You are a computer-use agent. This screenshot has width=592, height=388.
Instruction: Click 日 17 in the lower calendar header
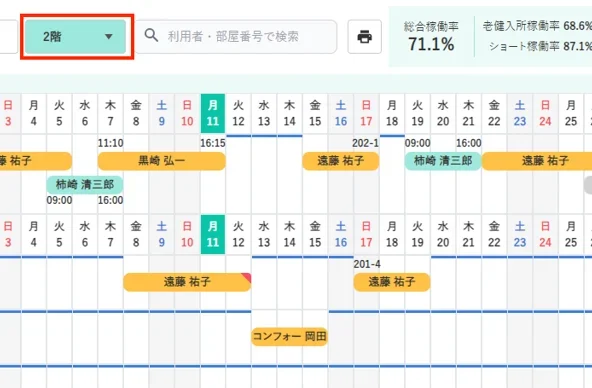[366, 234]
